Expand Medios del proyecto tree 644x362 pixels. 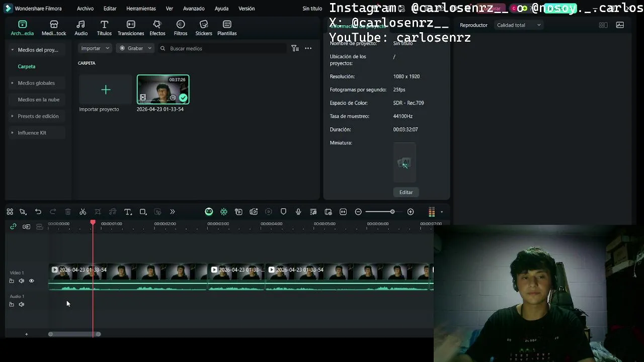(x=12, y=50)
